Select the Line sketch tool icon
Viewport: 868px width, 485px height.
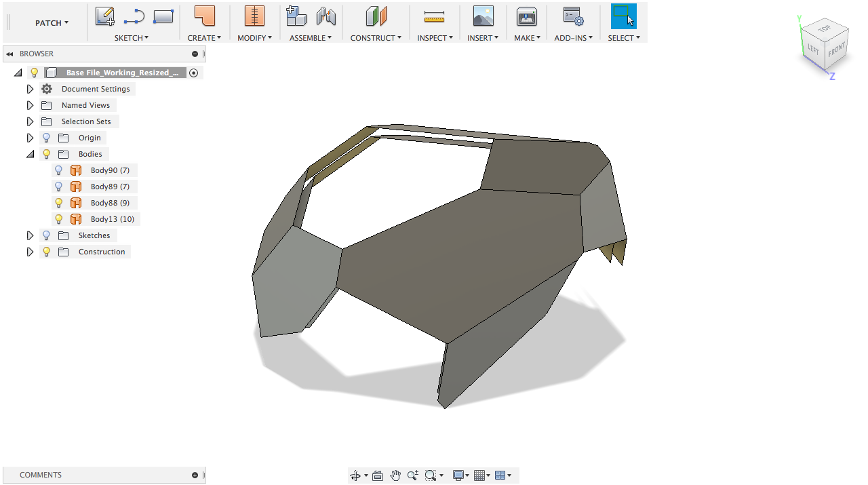[x=134, y=16]
